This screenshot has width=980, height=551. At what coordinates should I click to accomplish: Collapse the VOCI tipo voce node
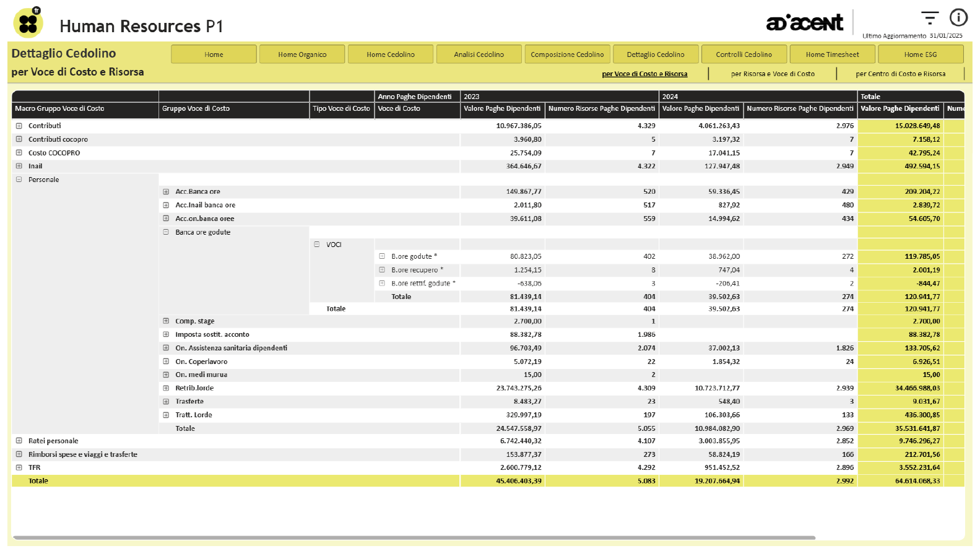(317, 245)
